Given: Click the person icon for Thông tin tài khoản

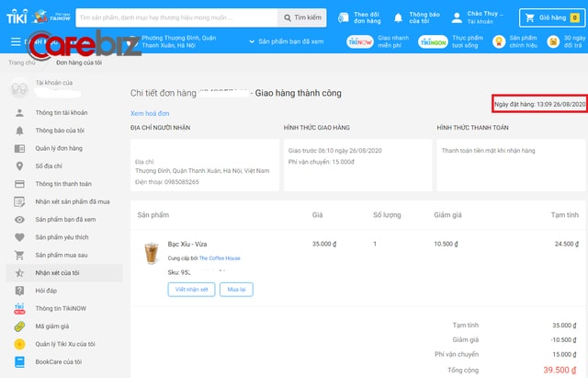Looking at the screenshot, I should (19, 112).
